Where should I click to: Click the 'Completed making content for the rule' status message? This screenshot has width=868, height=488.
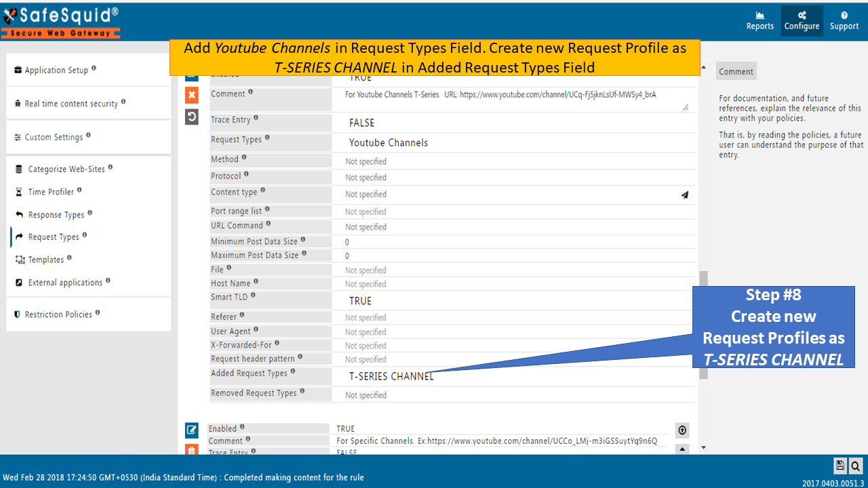coord(294,477)
